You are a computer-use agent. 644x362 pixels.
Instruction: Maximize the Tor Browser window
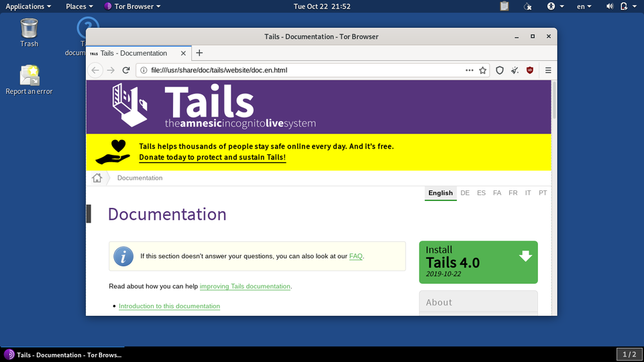tap(533, 36)
